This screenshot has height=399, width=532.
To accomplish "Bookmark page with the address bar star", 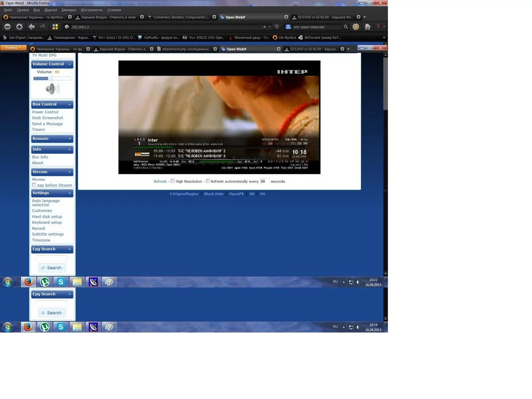I will 265,27.
